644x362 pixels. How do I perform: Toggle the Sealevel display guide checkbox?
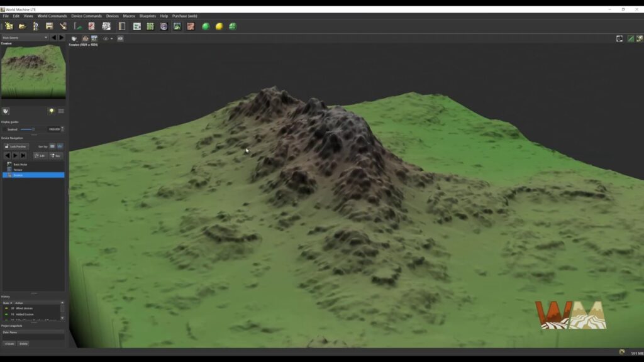click(x=4, y=129)
